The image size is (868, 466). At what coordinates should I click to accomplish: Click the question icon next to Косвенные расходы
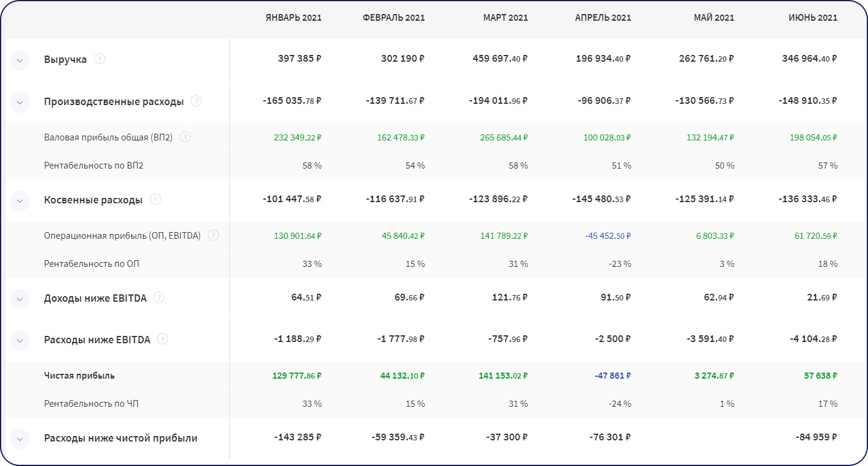[155, 199]
